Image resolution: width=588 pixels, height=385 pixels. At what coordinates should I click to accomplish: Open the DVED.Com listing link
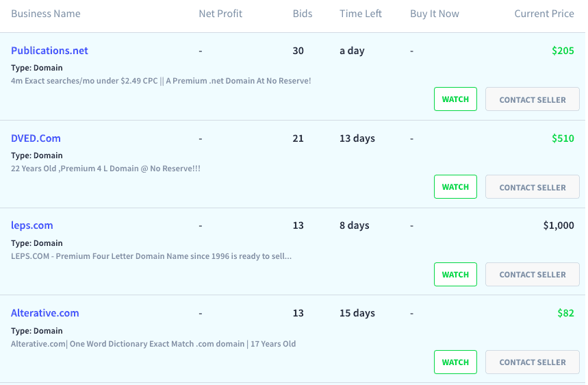[x=36, y=138]
